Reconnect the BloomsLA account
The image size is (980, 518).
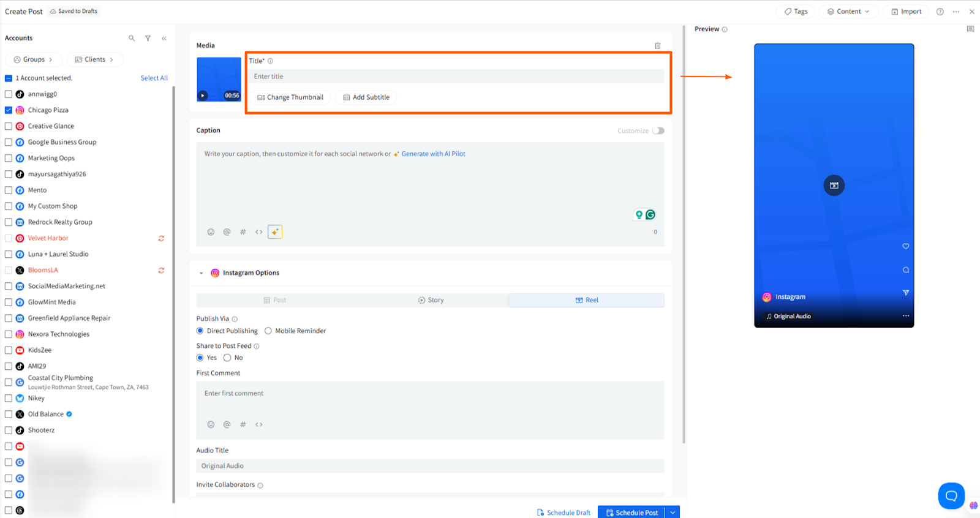(x=161, y=270)
